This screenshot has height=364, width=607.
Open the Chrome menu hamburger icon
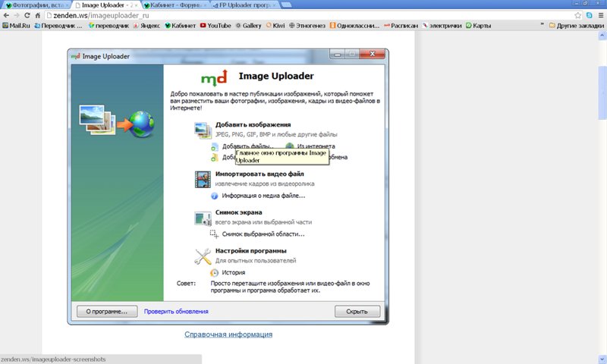coord(601,15)
